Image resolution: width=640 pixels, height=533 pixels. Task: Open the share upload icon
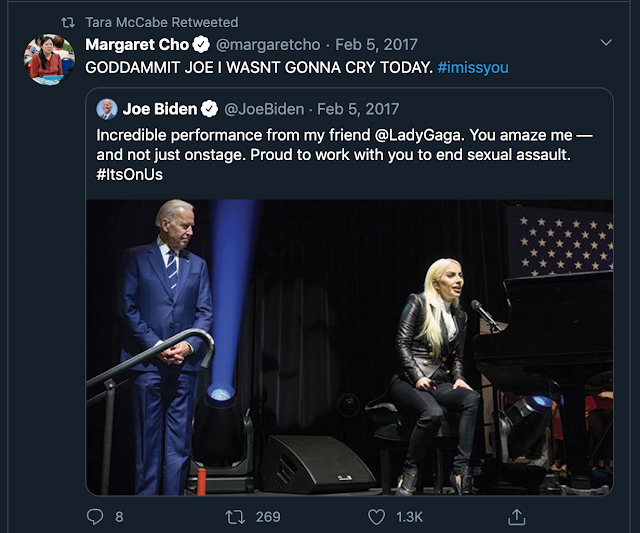pos(516,517)
